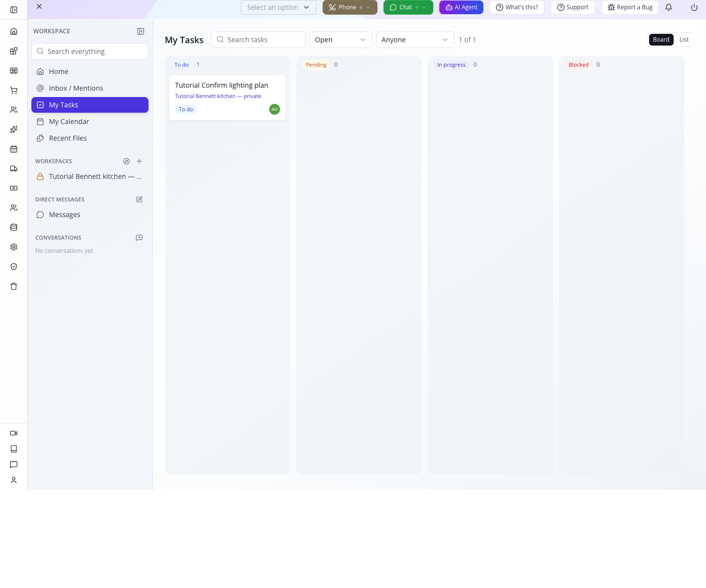Click the Search tasks field
Image resolution: width=706 pixels, height=588 pixels.
258,40
